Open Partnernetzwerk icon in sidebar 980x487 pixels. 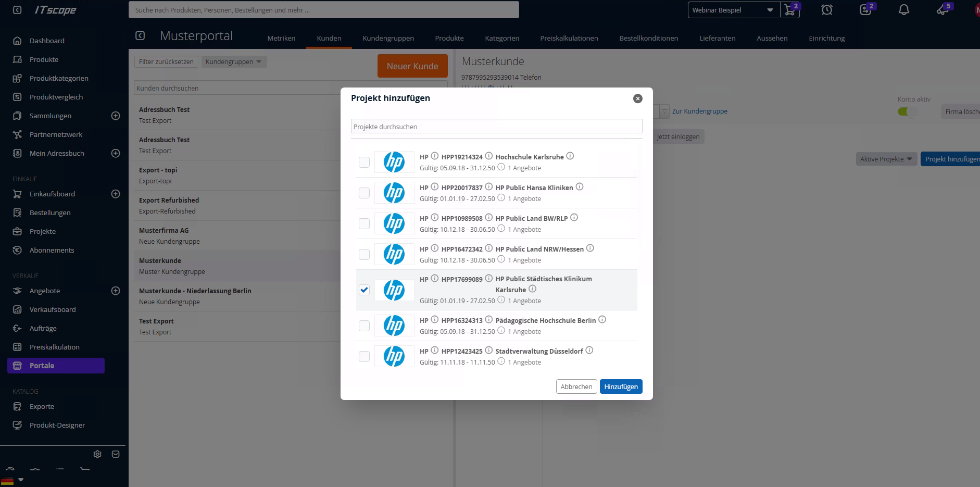[x=17, y=134]
